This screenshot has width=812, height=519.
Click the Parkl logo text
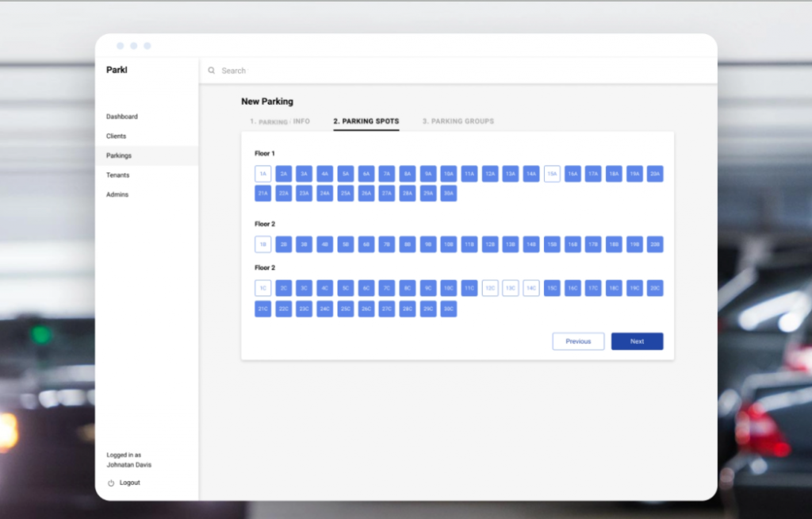(x=117, y=70)
